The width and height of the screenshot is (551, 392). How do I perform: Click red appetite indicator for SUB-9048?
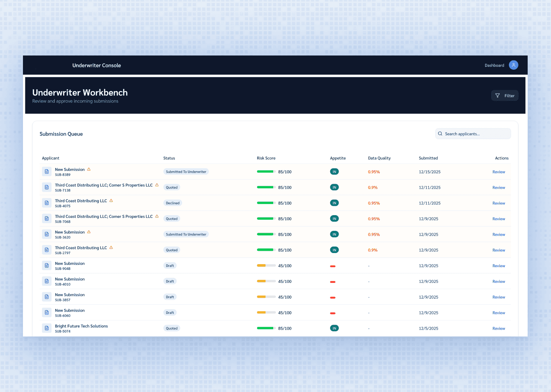(333, 266)
